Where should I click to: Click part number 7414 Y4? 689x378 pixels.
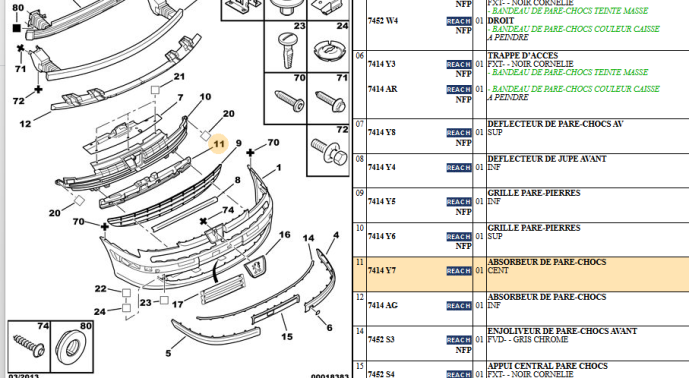tap(382, 167)
